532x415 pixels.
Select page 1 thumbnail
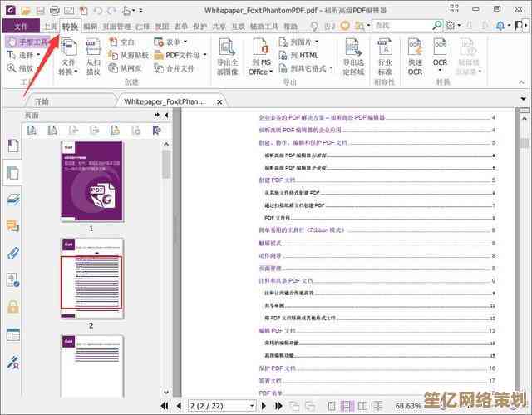(91, 180)
